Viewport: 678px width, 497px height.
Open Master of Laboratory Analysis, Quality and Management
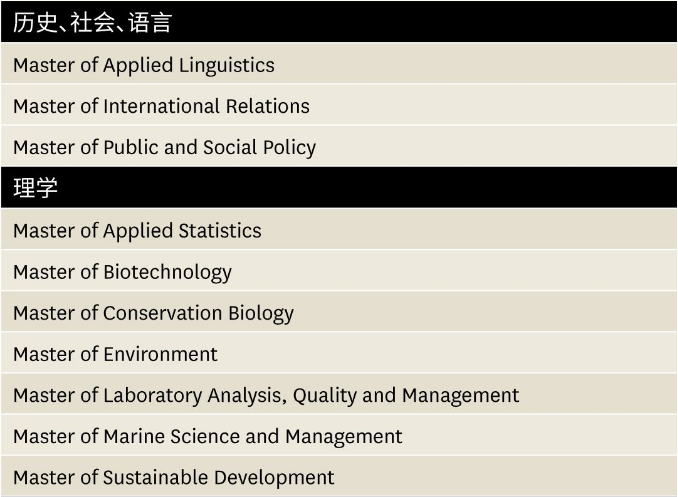[x=266, y=395]
